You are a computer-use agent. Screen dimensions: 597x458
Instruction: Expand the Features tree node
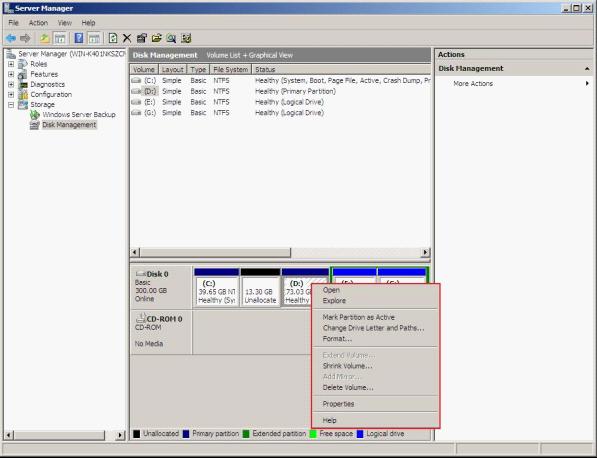pyautogui.click(x=11, y=74)
